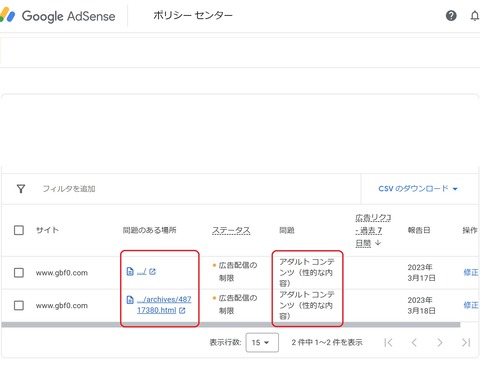Open the rows-per-page 15 dropdown
This screenshot has height=367, width=480.
262,342
